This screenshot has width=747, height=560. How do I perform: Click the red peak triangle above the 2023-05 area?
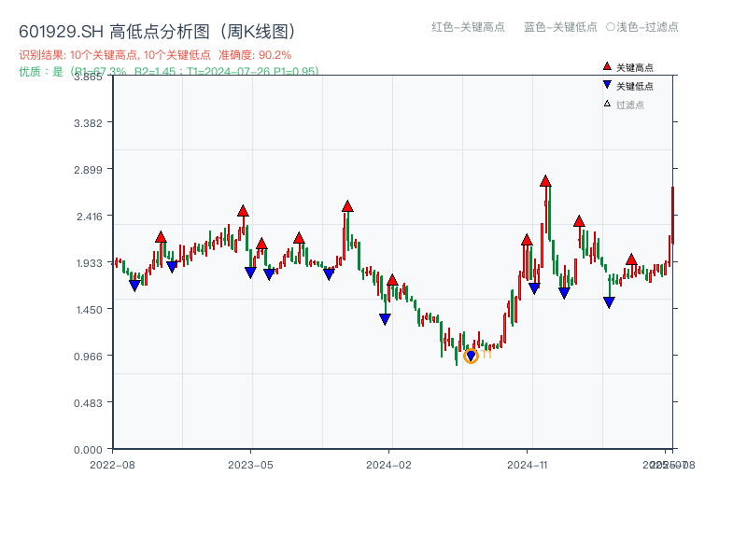243,213
